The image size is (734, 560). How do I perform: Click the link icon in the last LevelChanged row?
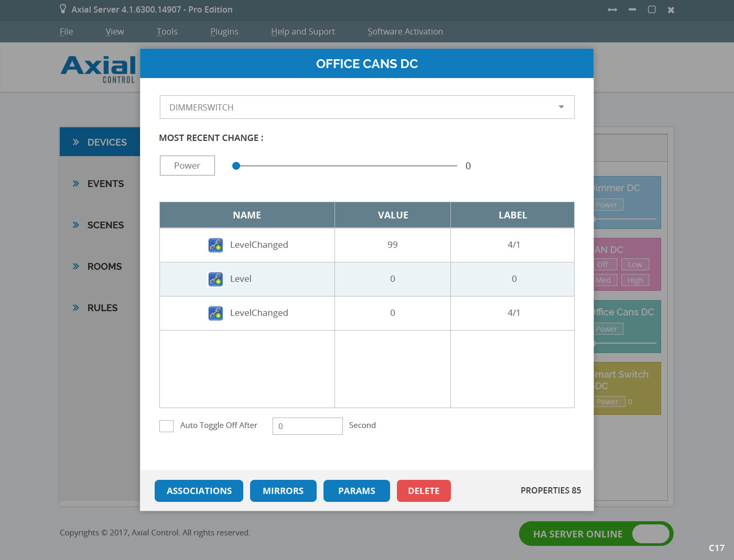point(215,313)
